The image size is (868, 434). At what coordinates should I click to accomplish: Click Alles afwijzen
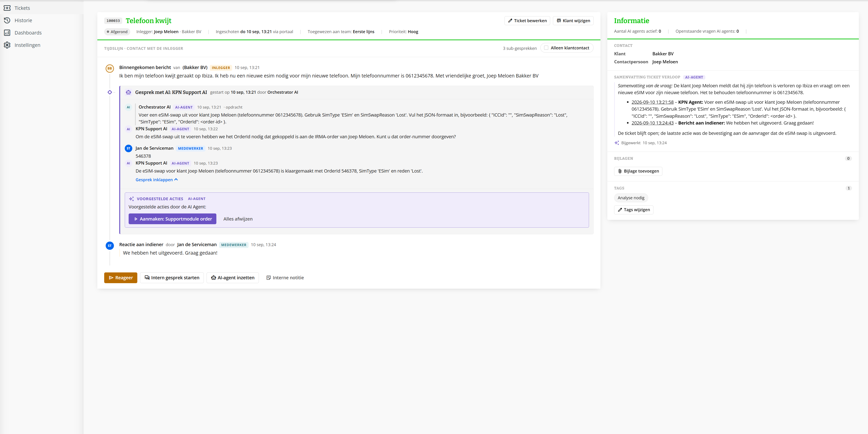pyautogui.click(x=238, y=219)
